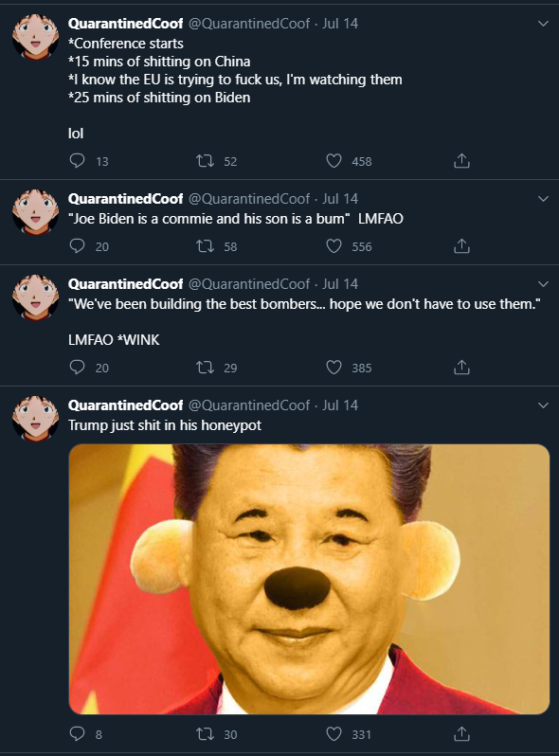This screenshot has height=756, width=559.
Task: Like the "Conference starts" tweet
Action: tap(334, 160)
